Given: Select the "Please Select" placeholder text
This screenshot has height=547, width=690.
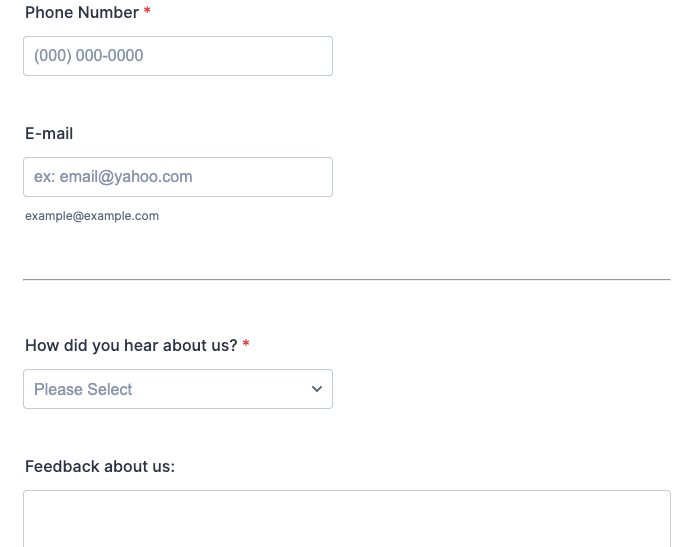Looking at the screenshot, I should point(83,390).
